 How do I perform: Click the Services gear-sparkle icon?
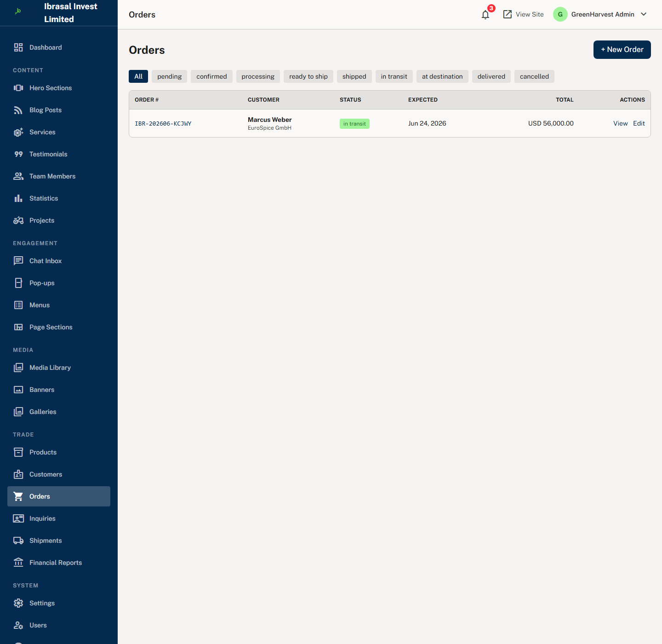[18, 132]
